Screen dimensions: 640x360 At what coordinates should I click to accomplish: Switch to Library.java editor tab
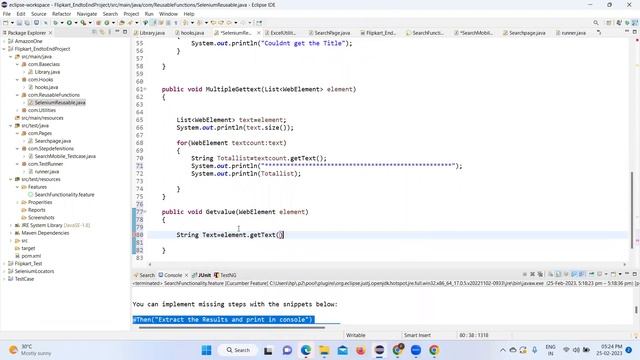pos(149,33)
